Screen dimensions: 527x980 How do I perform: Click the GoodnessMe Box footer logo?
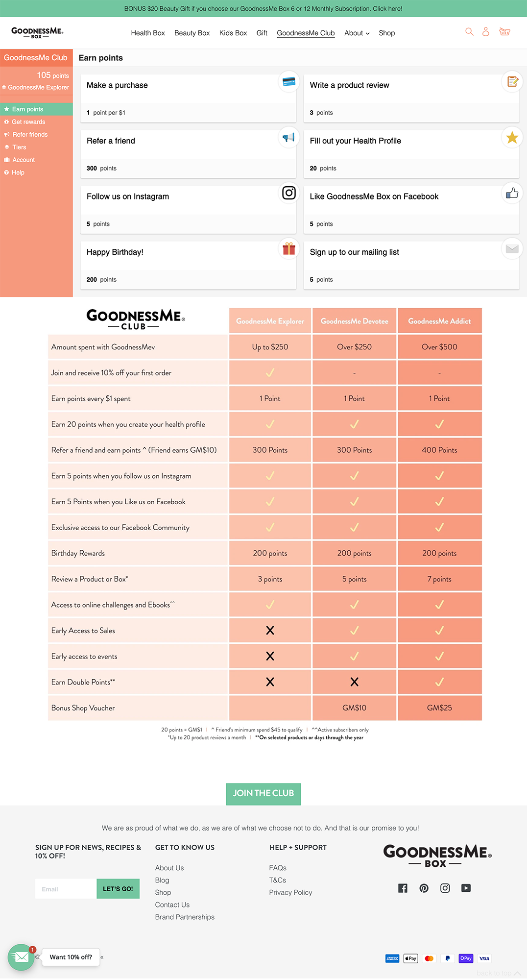(437, 856)
